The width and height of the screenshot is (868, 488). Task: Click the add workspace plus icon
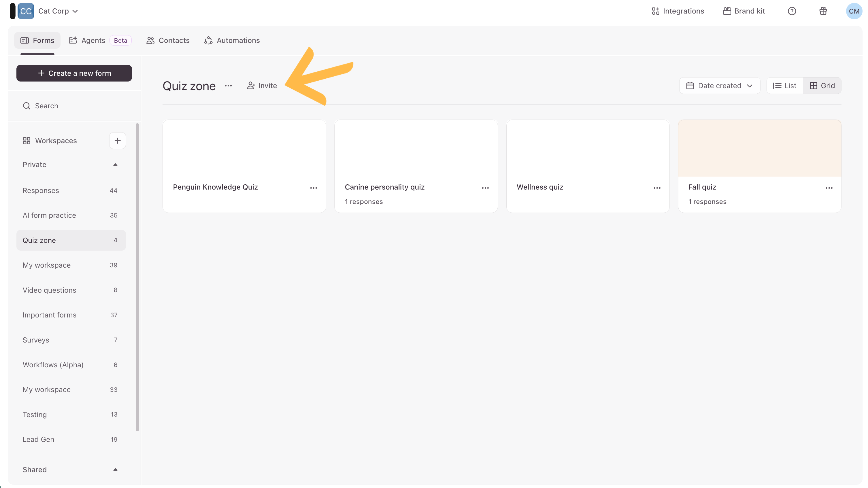[x=117, y=141]
